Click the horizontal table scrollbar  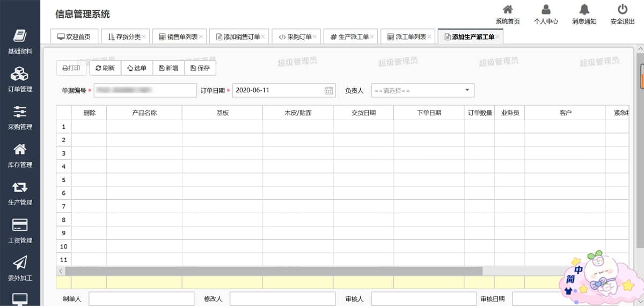274,272
